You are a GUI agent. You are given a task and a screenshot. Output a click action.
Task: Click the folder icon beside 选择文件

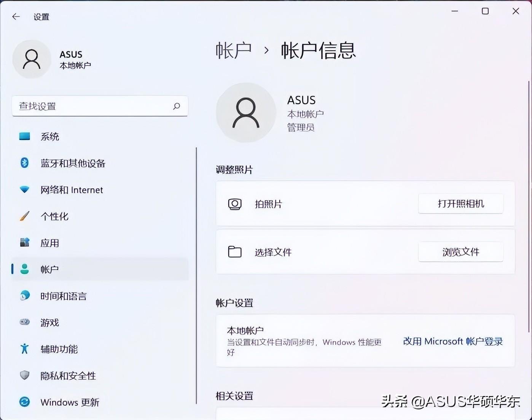point(235,252)
